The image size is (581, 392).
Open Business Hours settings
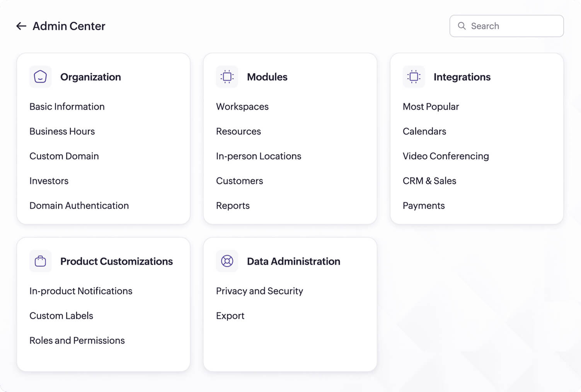point(62,131)
